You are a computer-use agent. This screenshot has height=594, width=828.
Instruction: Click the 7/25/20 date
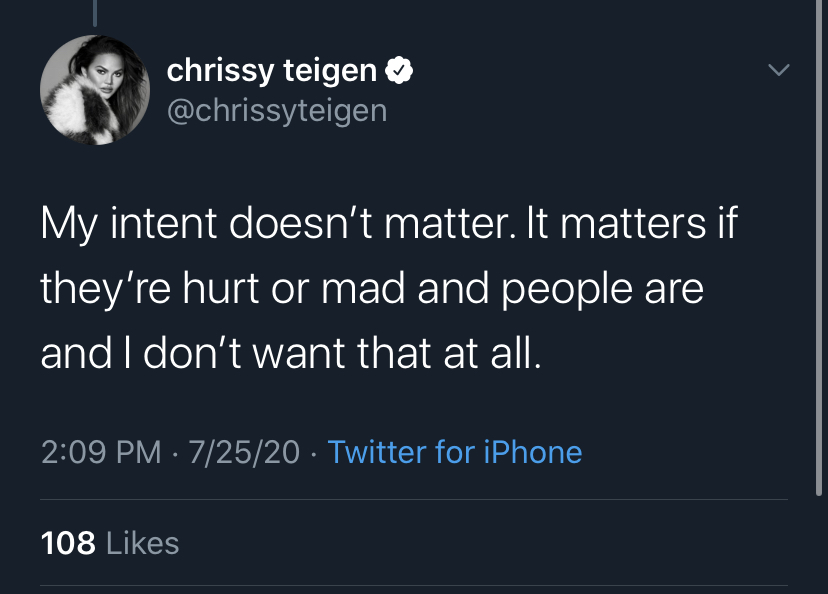[243, 452]
